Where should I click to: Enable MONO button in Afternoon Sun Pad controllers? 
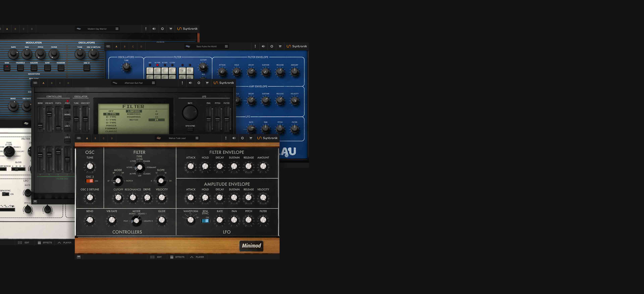click(x=67, y=118)
